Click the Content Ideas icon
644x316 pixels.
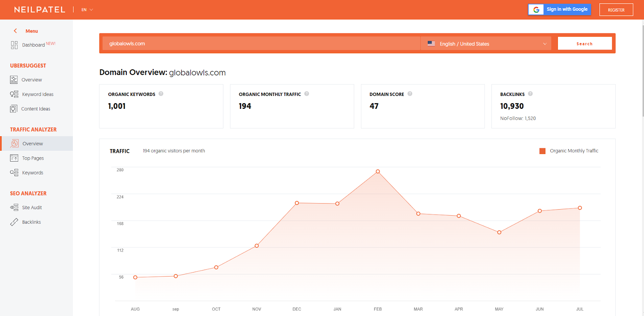(14, 109)
